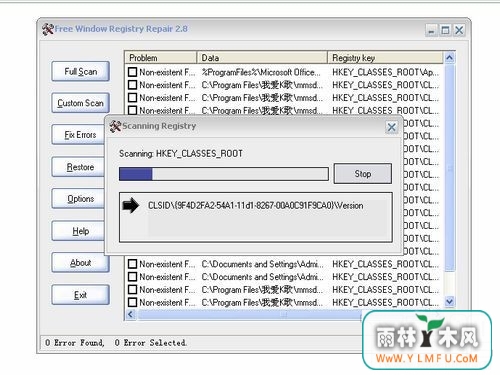Click the list scroll up arrow
Viewport: 500px width, 375px height.
pos(449,58)
